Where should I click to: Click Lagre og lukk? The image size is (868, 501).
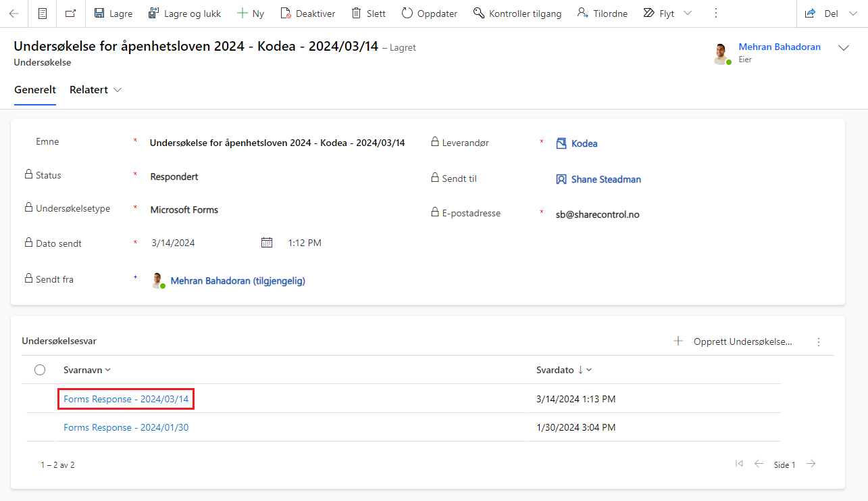pyautogui.click(x=184, y=14)
